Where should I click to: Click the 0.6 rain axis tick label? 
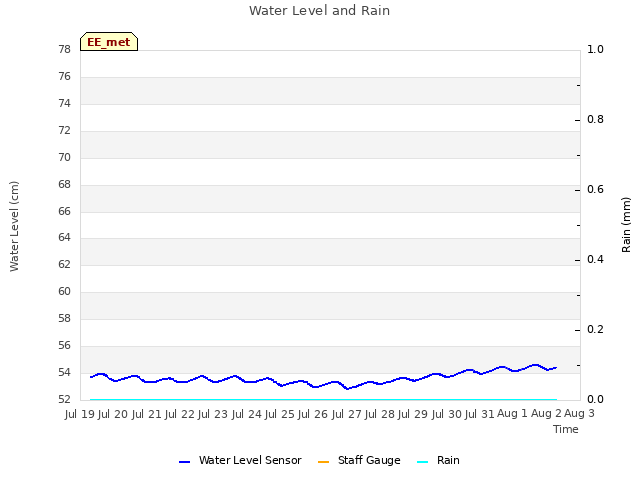tap(595, 189)
